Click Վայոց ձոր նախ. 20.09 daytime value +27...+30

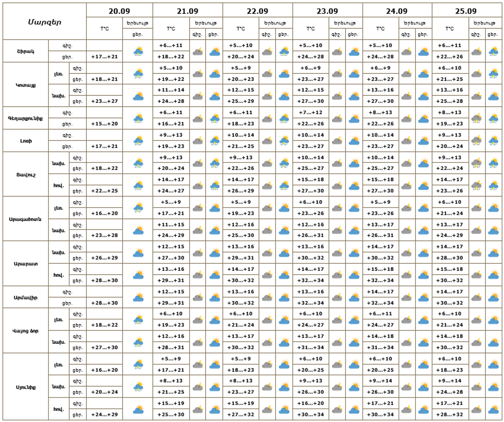[104, 347]
